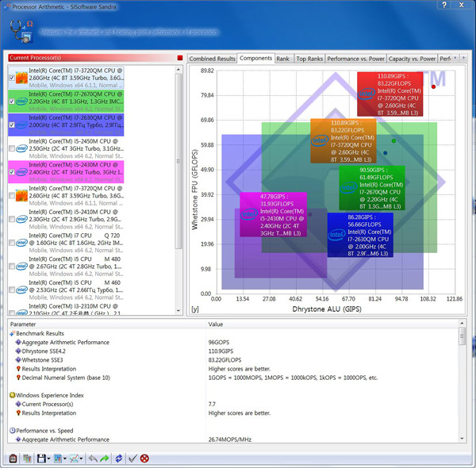This screenshot has height=468, width=476.
Task: Open the Top Ranks tab
Action: coord(309,59)
